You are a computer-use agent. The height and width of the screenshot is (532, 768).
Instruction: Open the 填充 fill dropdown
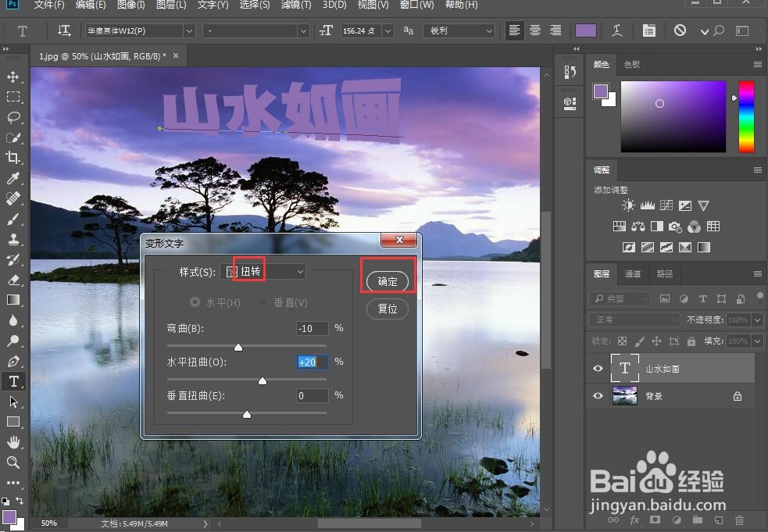point(758,341)
